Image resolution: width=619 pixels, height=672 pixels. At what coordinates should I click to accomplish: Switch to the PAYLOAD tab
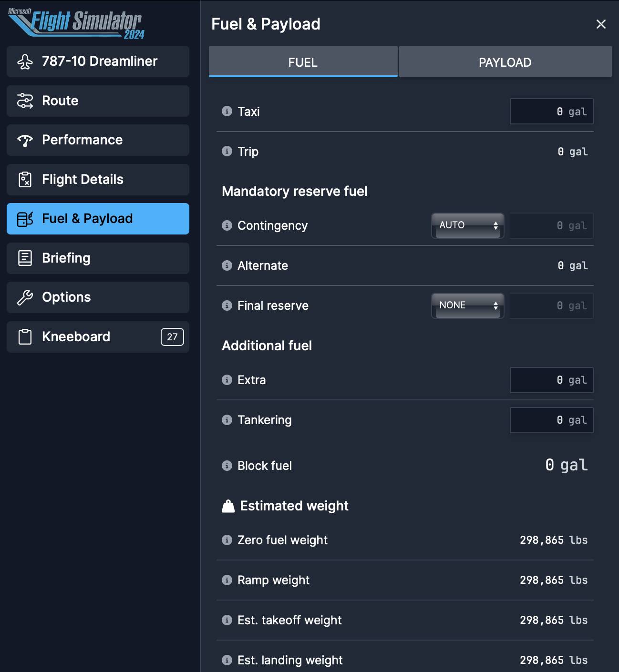505,62
